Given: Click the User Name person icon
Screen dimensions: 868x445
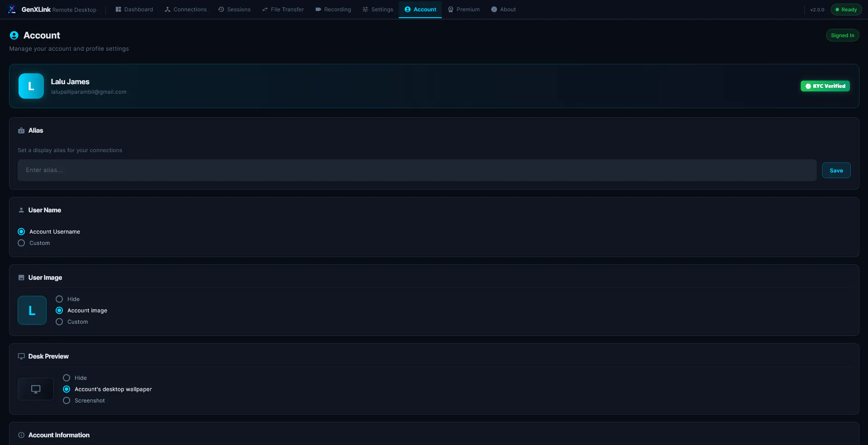Looking at the screenshot, I should (x=21, y=210).
